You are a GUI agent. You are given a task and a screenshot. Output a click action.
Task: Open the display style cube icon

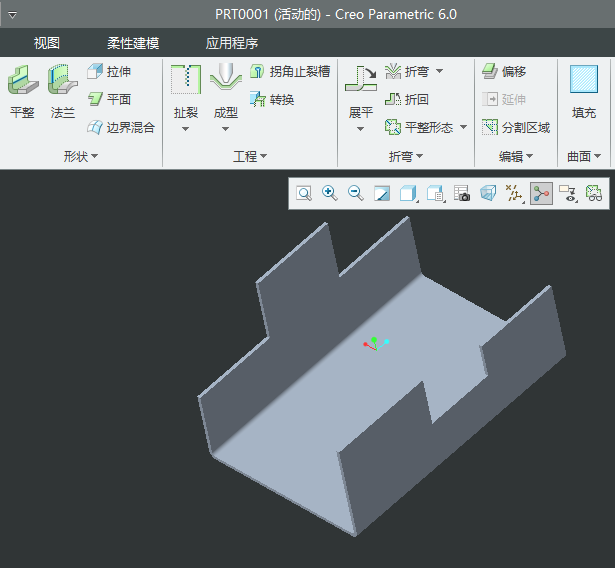pyautogui.click(x=408, y=193)
